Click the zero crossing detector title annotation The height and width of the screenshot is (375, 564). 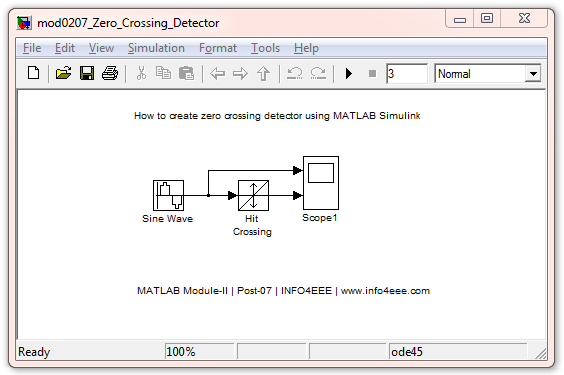(277, 116)
